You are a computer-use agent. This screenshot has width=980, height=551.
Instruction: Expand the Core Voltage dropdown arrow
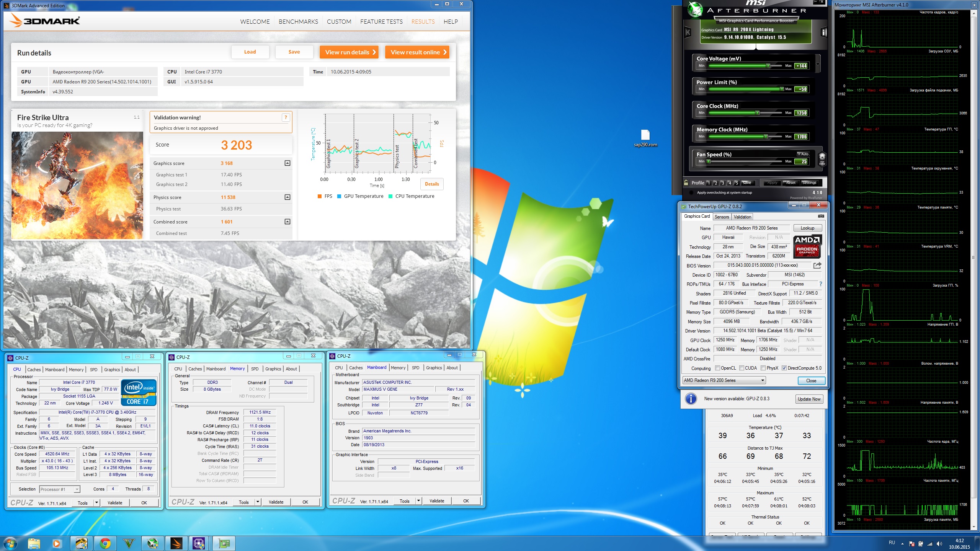coord(818,64)
